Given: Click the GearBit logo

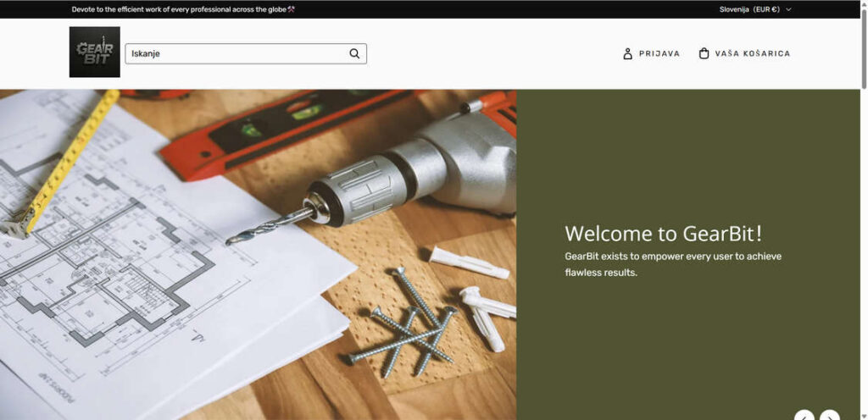Looking at the screenshot, I should tap(95, 52).
